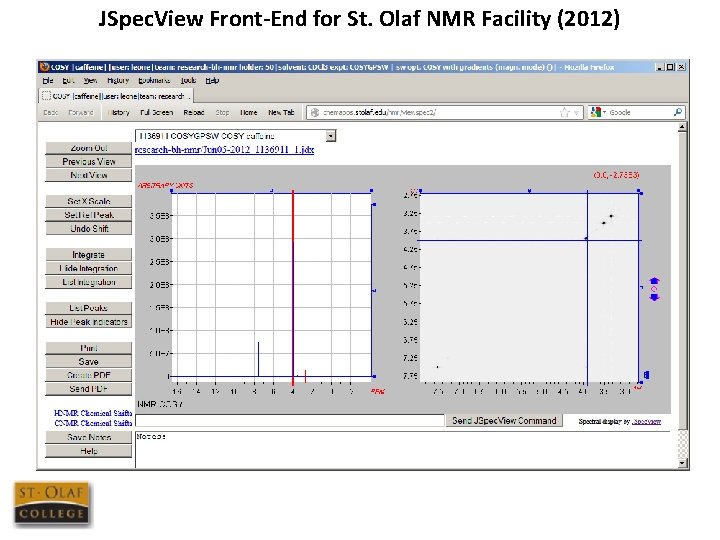
Task: Open the History menu
Action: [x=118, y=80]
